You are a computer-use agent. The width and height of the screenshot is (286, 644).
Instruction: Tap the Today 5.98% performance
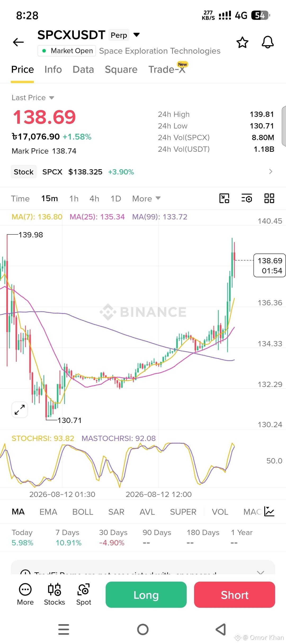(x=23, y=537)
